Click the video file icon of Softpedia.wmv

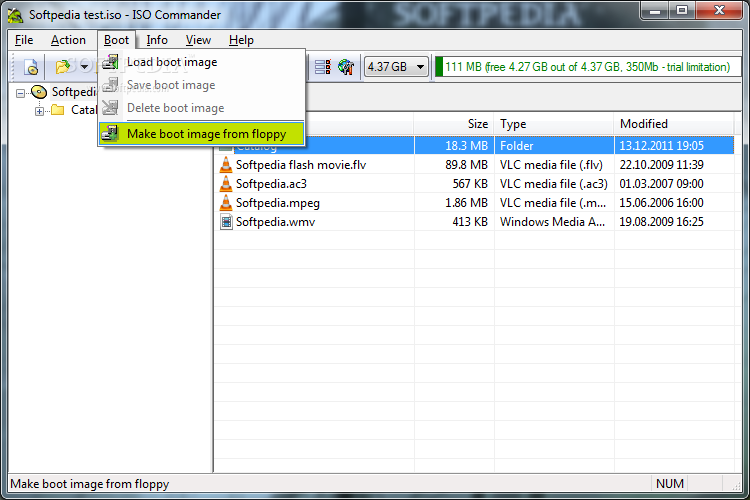coord(226,222)
